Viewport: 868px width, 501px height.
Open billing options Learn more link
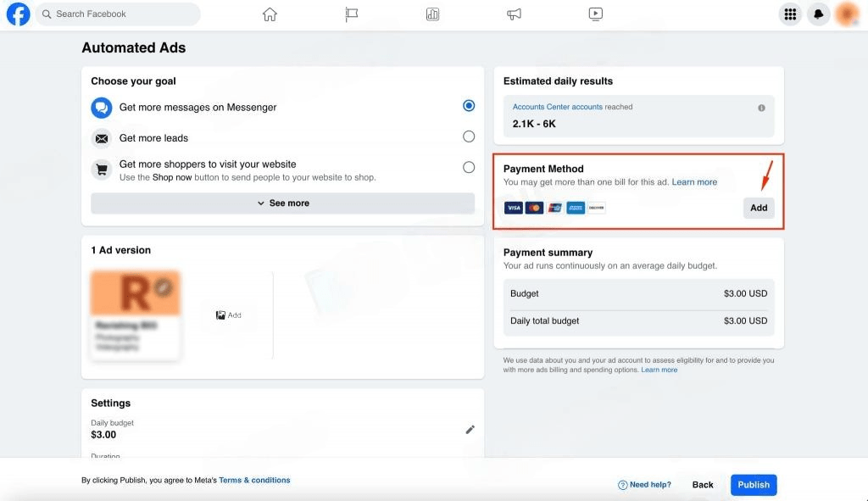659,370
